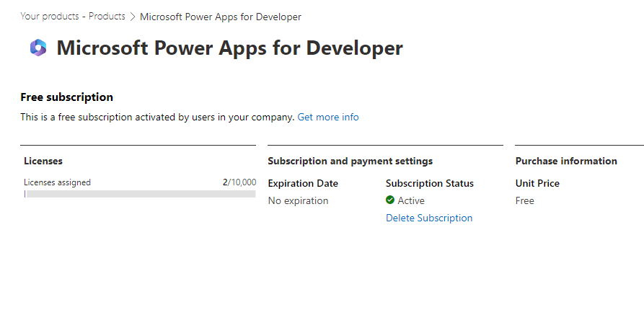The width and height of the screenshot is (644, 310).
Task: Click the 2/10,000 license count
Action: pos(239,182)
